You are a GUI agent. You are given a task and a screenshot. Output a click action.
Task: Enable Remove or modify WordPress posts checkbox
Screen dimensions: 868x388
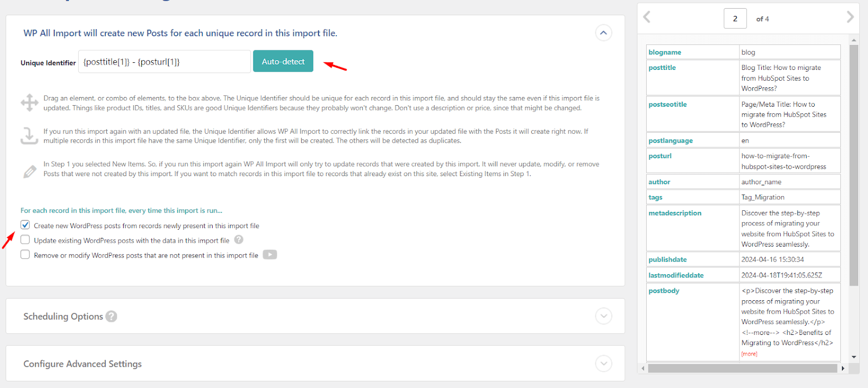click(25, 255)
